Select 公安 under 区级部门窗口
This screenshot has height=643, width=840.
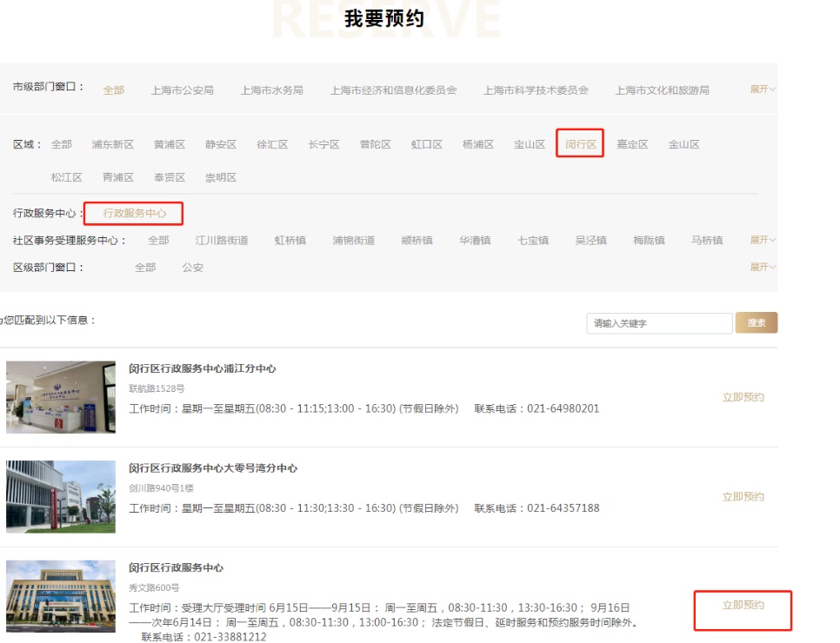click(192, 267)
